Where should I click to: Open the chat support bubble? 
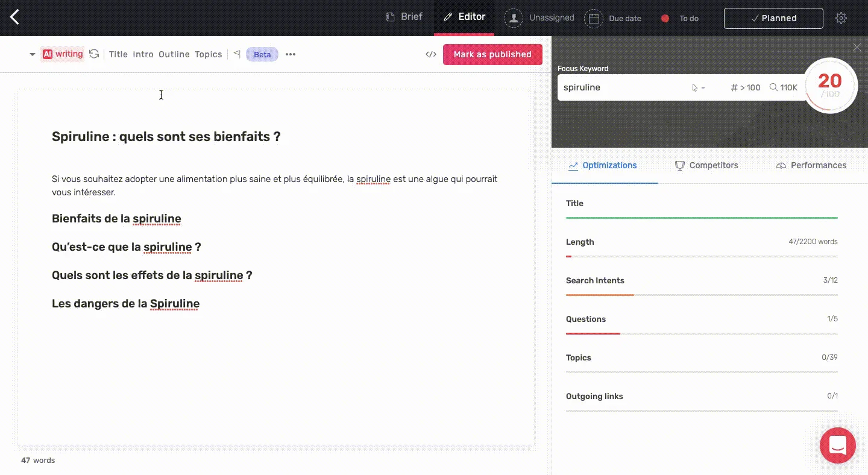click(x=838, y=445)
